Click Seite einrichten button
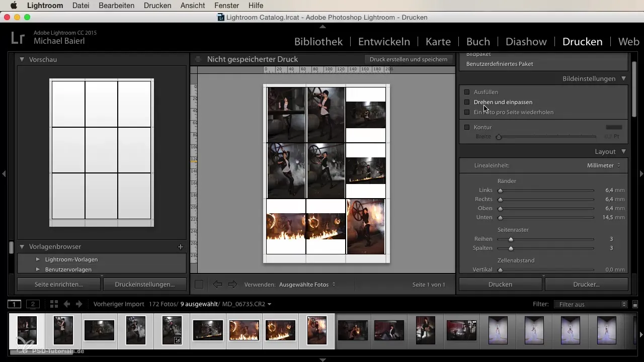The width and height of the screenshot is (644, 362). tap(59, 285)
